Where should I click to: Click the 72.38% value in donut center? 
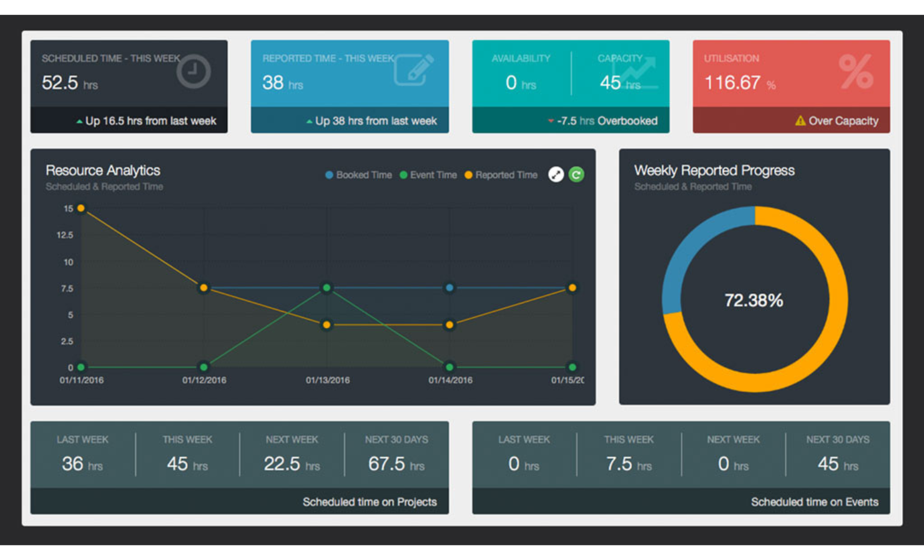[754, 300]
